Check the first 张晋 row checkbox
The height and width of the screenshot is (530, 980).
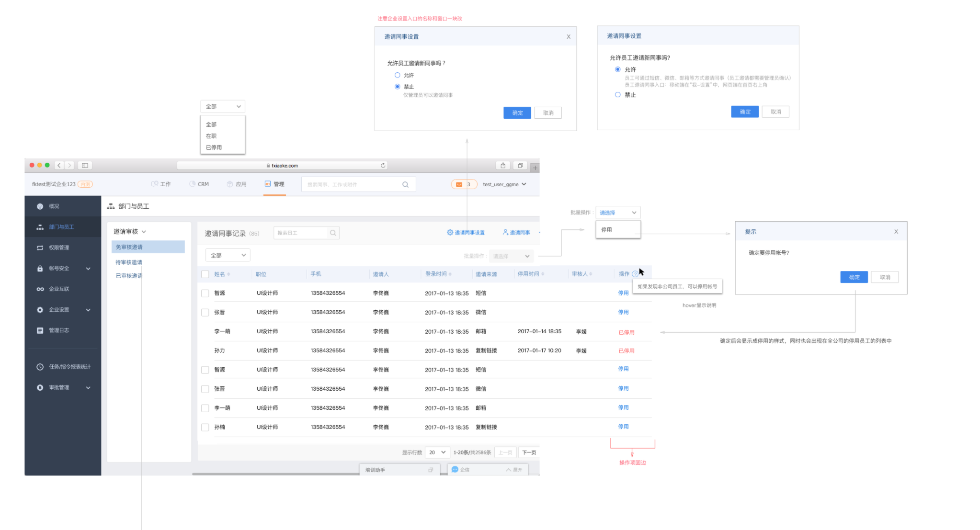(205, 312)
